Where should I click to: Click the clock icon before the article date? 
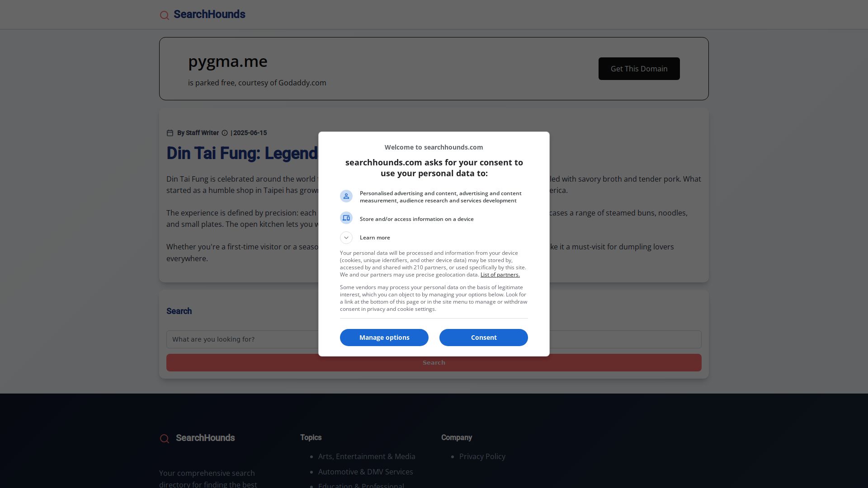225,133
